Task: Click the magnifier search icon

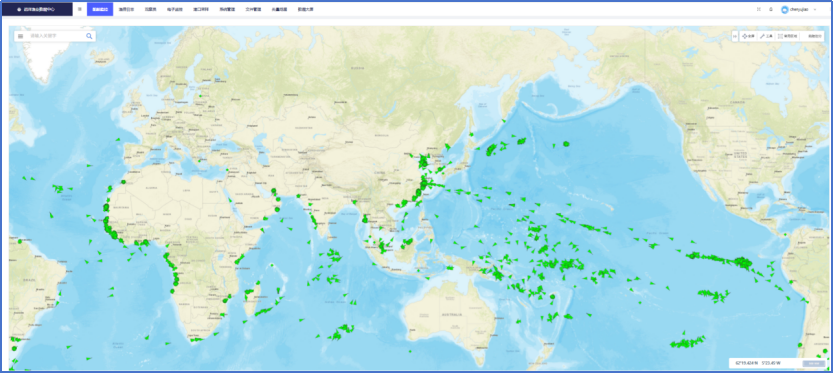Action: pyautogui.click(x=89, y=36)
